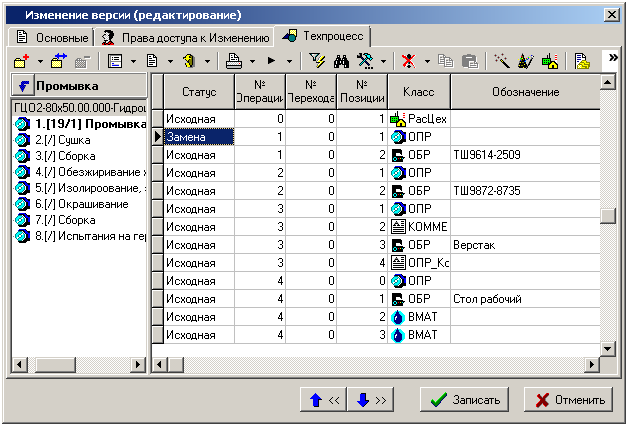Click the Промывка panel header button
628x426 pixels.
click(78, 86)
